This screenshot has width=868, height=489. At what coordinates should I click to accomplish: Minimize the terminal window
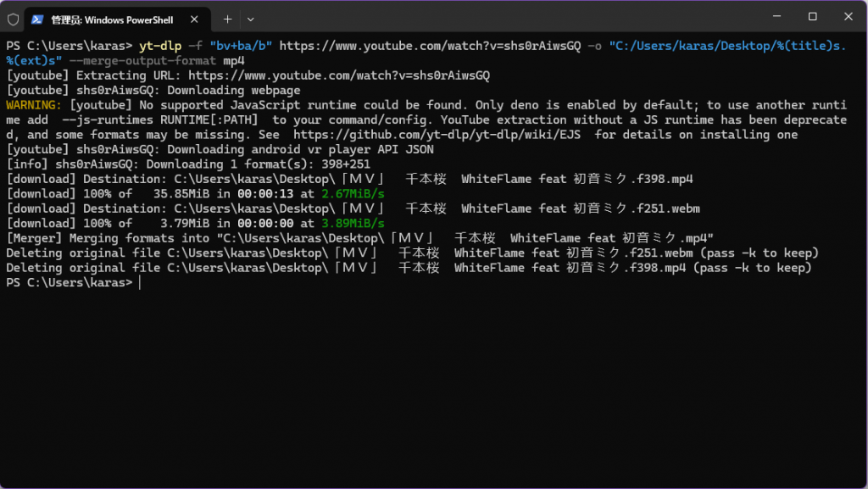(x=775, y=17)
